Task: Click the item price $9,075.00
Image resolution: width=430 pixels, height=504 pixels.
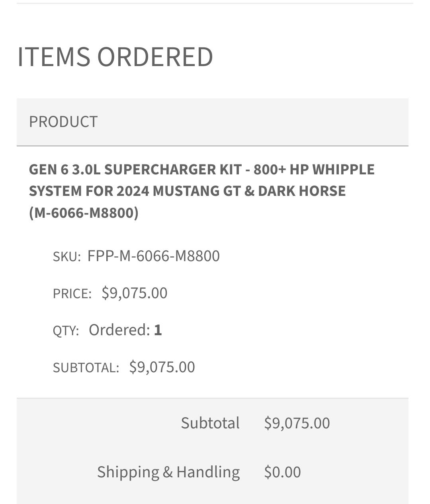Action: (x=135, y=293)
